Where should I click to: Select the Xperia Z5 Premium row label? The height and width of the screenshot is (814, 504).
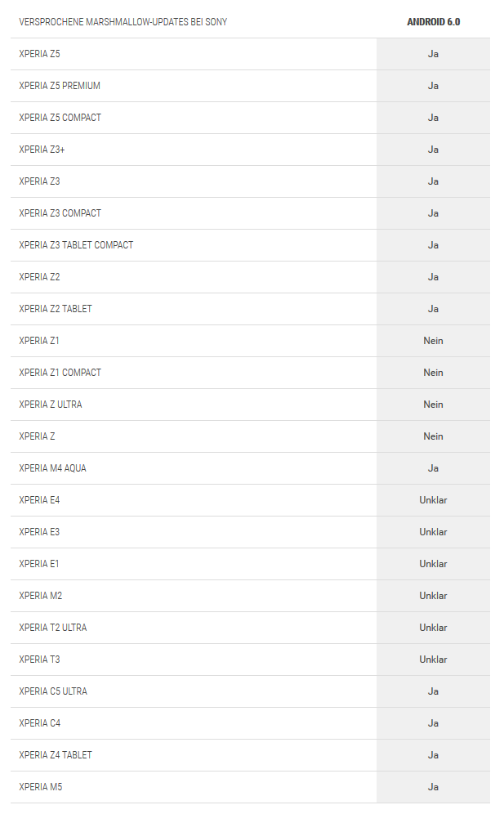[60, 86]
